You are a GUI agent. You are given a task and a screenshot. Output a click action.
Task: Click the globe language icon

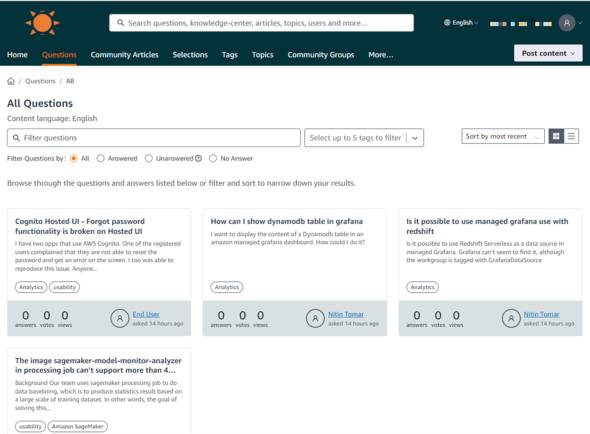(447, 23)
